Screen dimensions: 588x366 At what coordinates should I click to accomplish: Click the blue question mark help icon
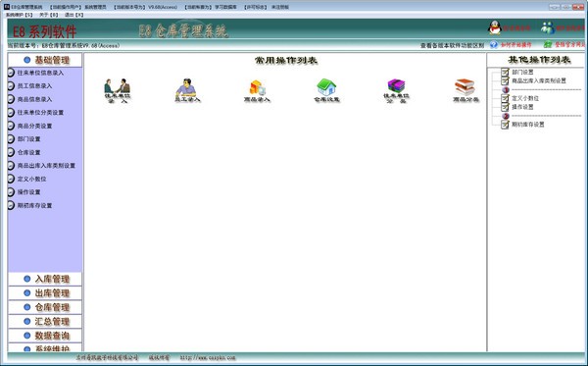coord(494,45)
